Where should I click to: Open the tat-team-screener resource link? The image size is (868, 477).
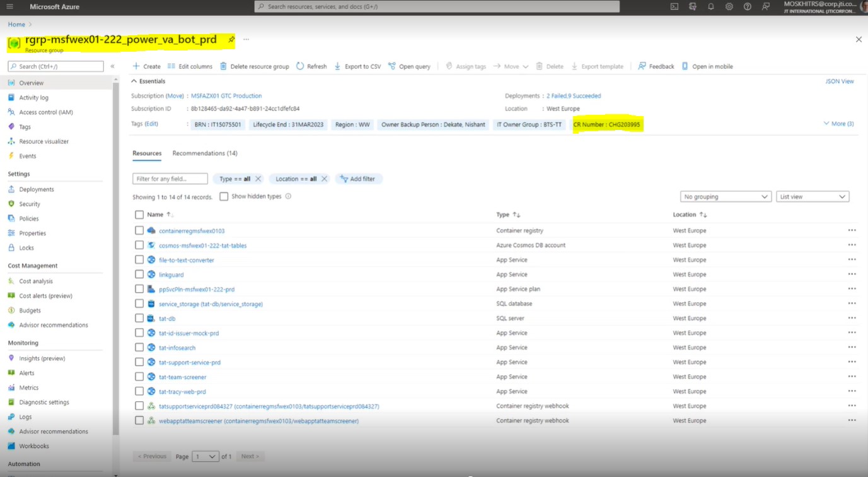pyautogui.click(x=183, y=377)
